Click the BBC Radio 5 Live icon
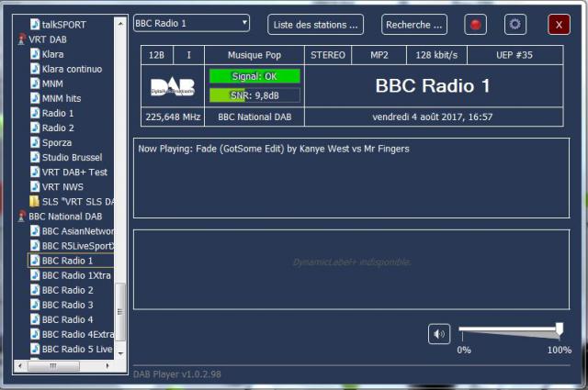 click(x=35, y=349)
